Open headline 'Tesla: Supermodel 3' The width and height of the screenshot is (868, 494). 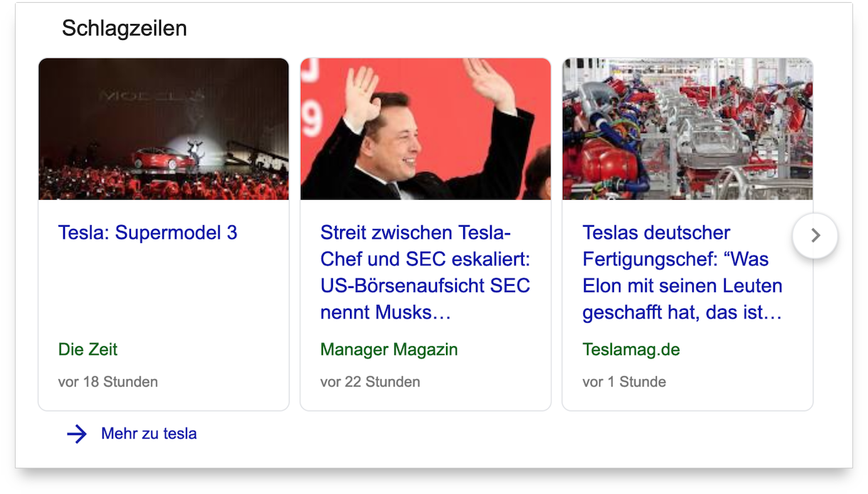(148, 232)
